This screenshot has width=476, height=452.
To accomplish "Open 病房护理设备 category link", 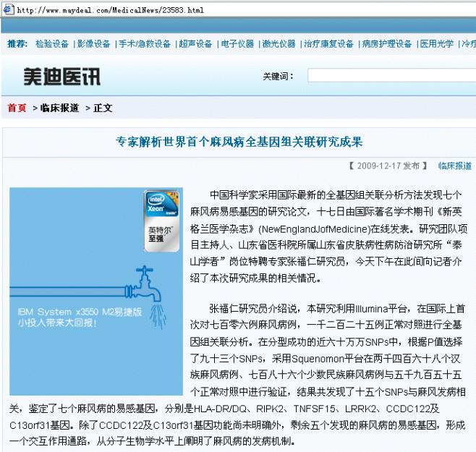I will click(387, 44).
